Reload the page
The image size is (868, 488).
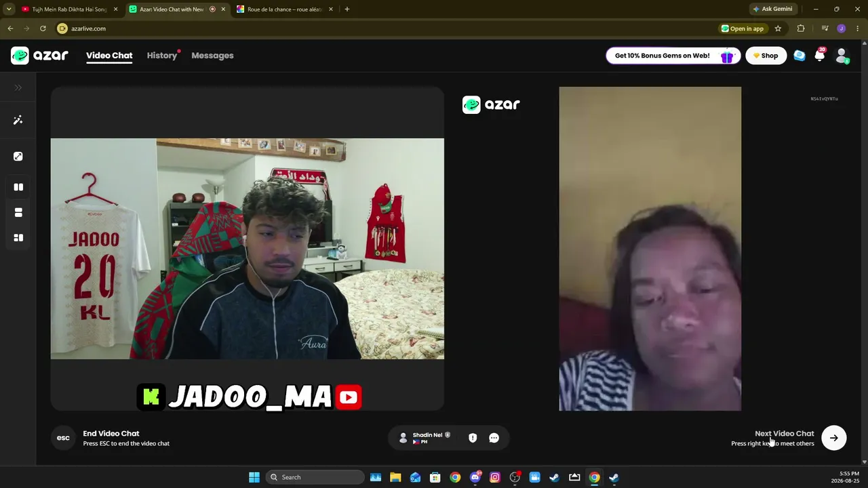point(43,28)
